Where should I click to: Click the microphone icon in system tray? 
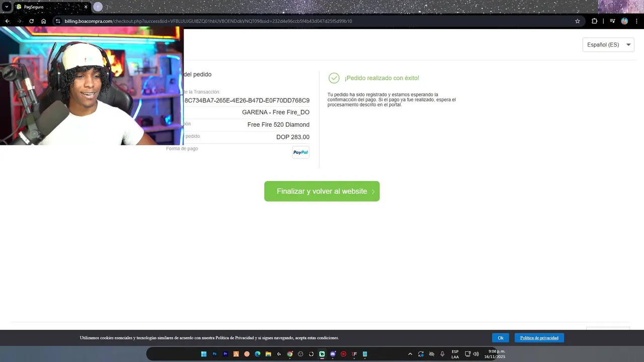442,354
